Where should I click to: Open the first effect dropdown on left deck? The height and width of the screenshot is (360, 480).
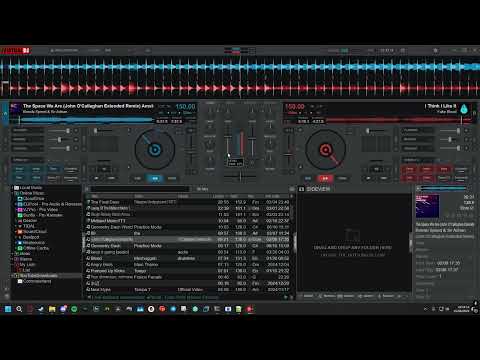(x=28, y=130)
